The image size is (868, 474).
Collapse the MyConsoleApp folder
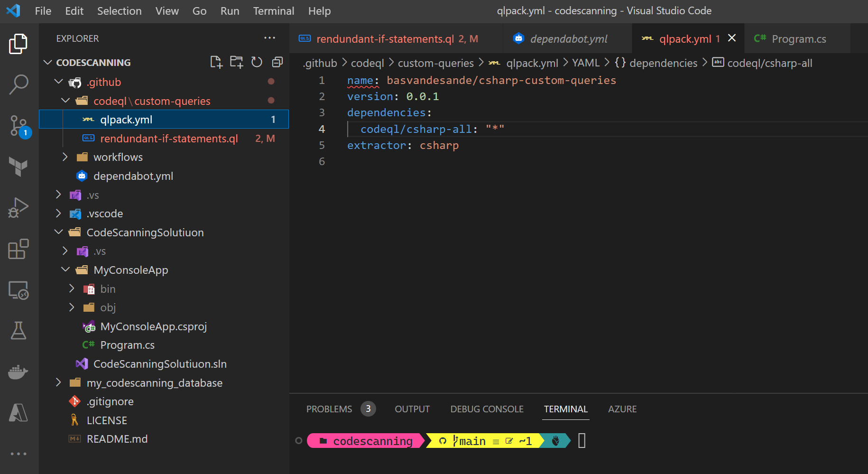click(x=130, y=270)
